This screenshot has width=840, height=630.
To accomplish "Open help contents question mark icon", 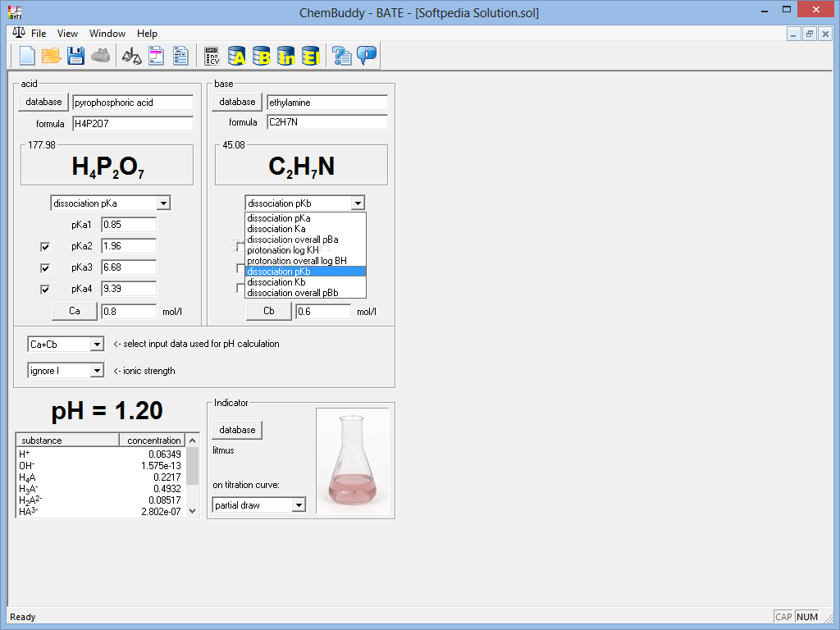I will tap(341, 55).
